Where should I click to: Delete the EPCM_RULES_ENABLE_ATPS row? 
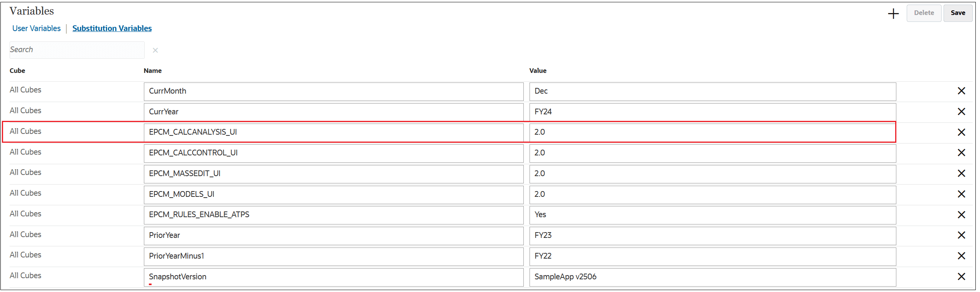click(962, 215)
